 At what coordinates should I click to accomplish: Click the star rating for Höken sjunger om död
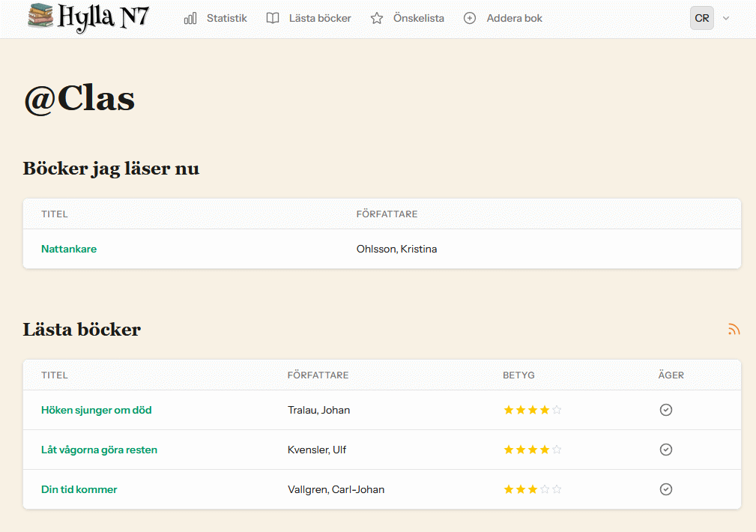pos(532,410)
